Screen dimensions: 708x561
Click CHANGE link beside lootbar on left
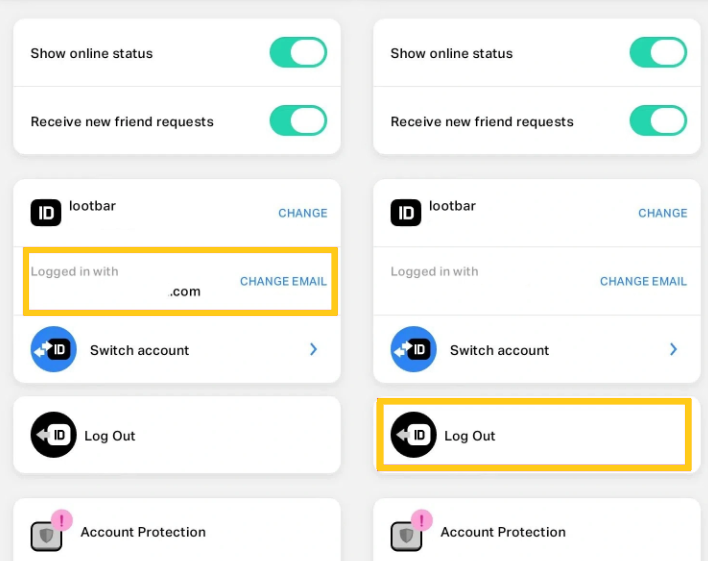pos(303,213)
